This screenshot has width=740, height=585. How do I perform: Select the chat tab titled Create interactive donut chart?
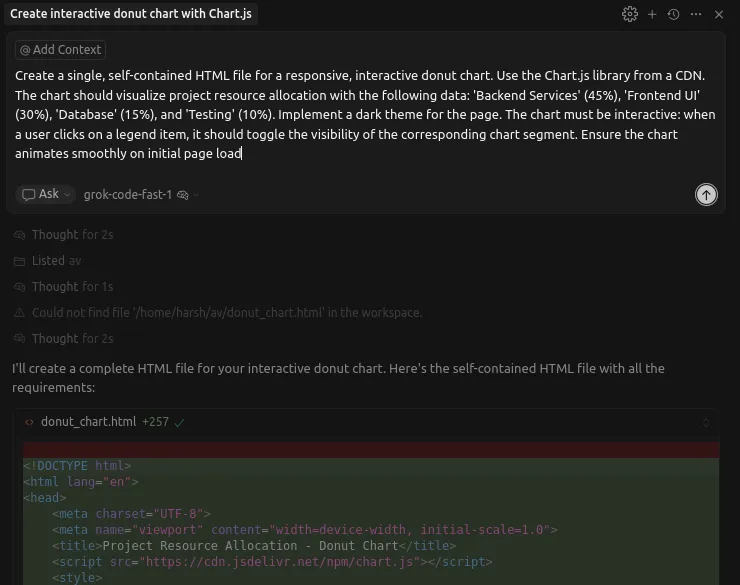click(x=131, y=14)
